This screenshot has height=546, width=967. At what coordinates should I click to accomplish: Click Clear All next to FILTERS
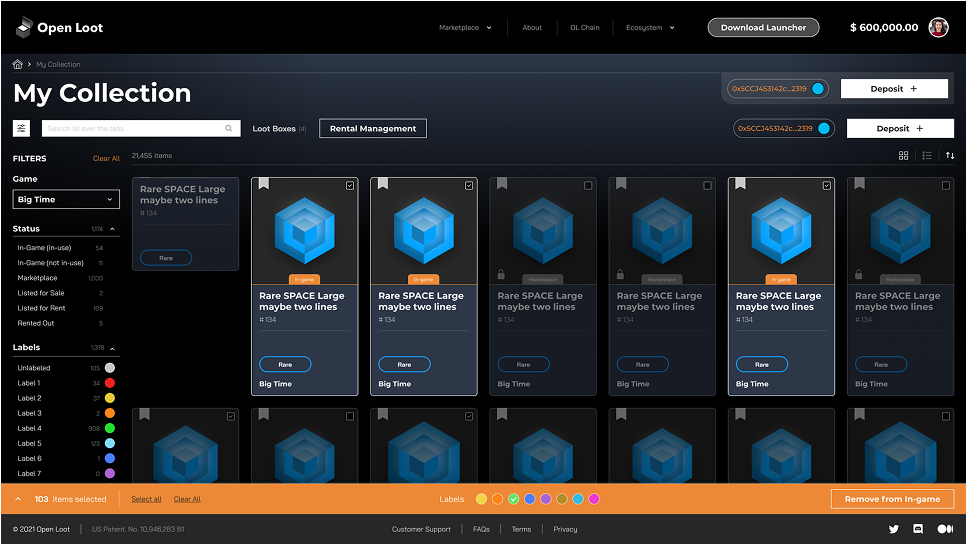point(106,159)
